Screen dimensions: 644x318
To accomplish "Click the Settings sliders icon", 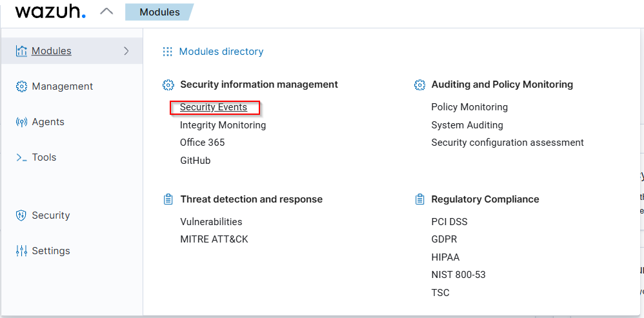I will [x=21, y=251].
